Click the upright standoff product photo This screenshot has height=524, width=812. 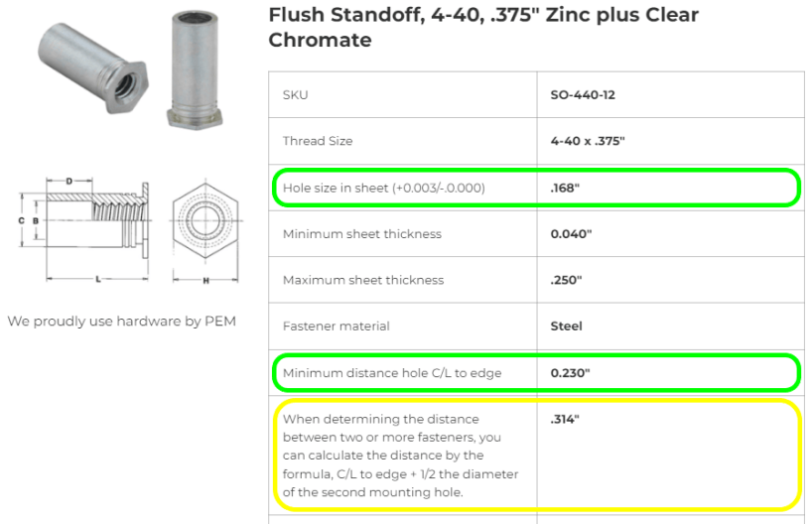point(195,69)
